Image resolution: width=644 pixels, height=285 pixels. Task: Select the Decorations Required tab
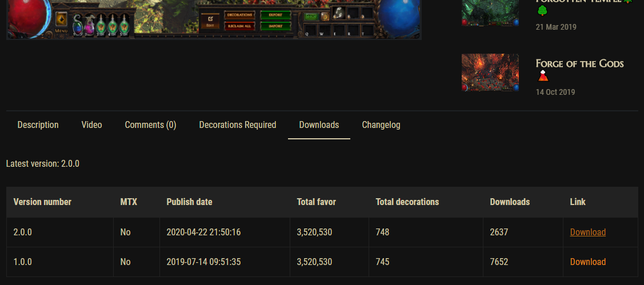[237, 125]
